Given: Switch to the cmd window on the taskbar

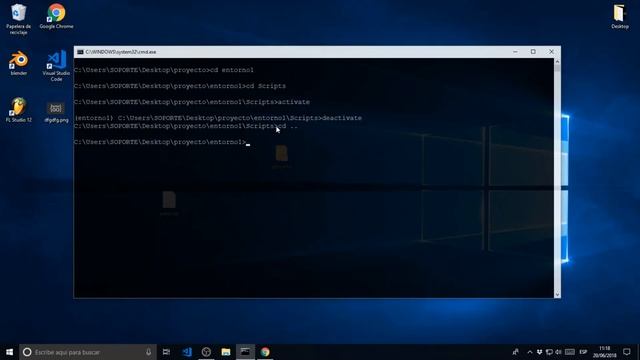Looking at the screenshot, I should coord(245,352).
